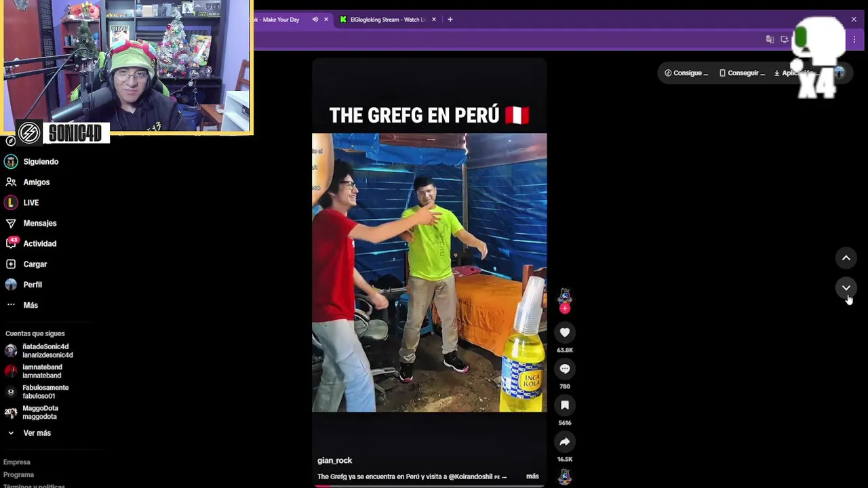Click the first Consigue button
The image size is (868, 488).
coord(686,73)
